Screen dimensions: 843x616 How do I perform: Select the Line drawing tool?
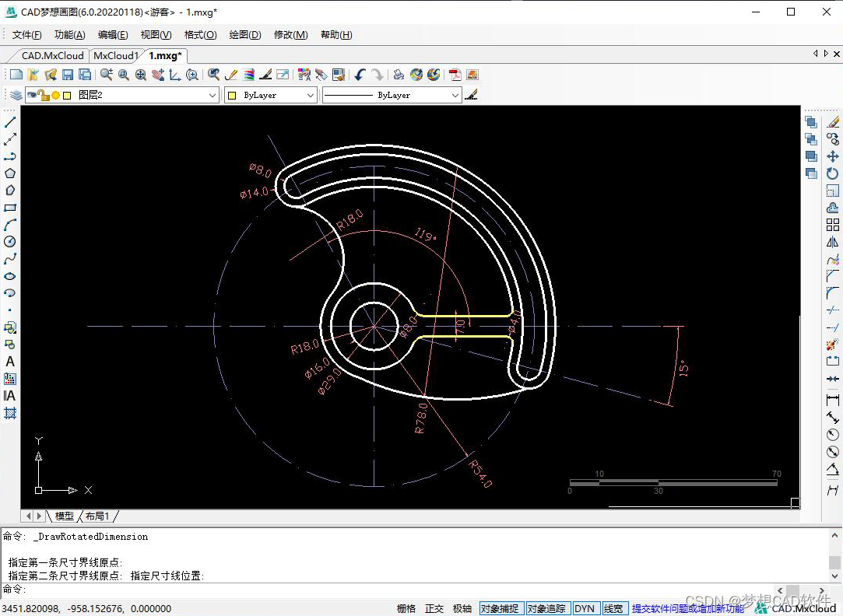(x=9, y=122)
